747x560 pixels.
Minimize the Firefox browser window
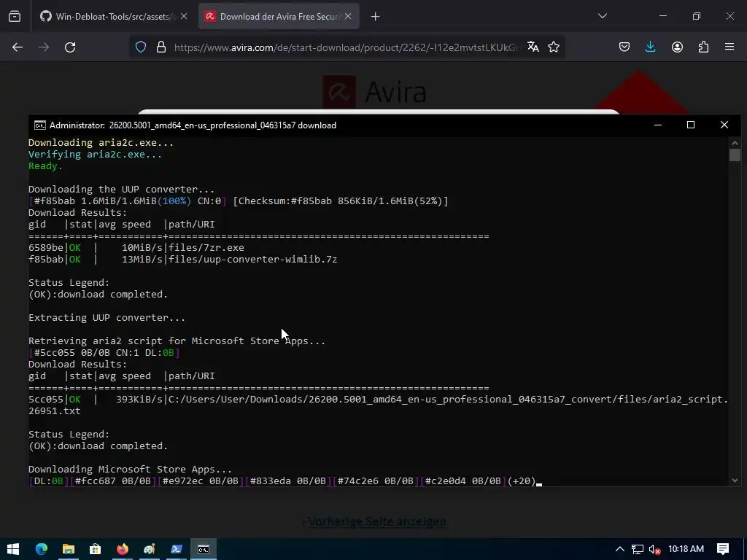click(x=662, y=16)
